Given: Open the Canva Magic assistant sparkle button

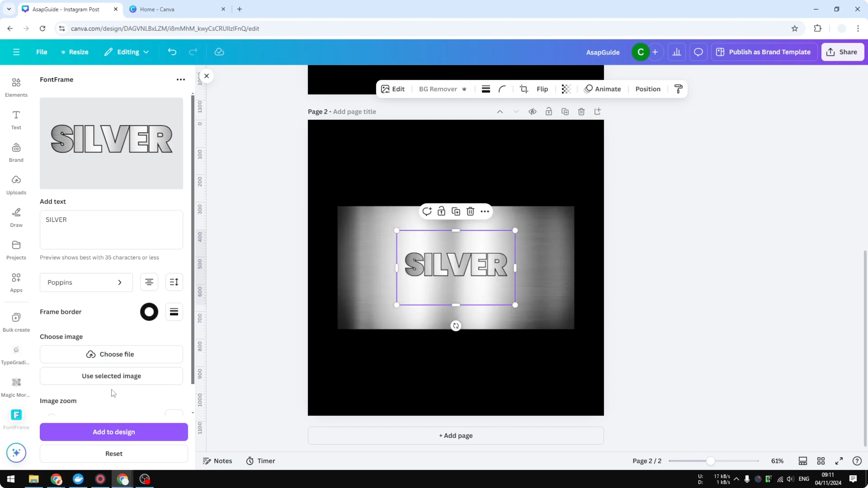Looking at the screenshot, I should click(x=16, y=453).
